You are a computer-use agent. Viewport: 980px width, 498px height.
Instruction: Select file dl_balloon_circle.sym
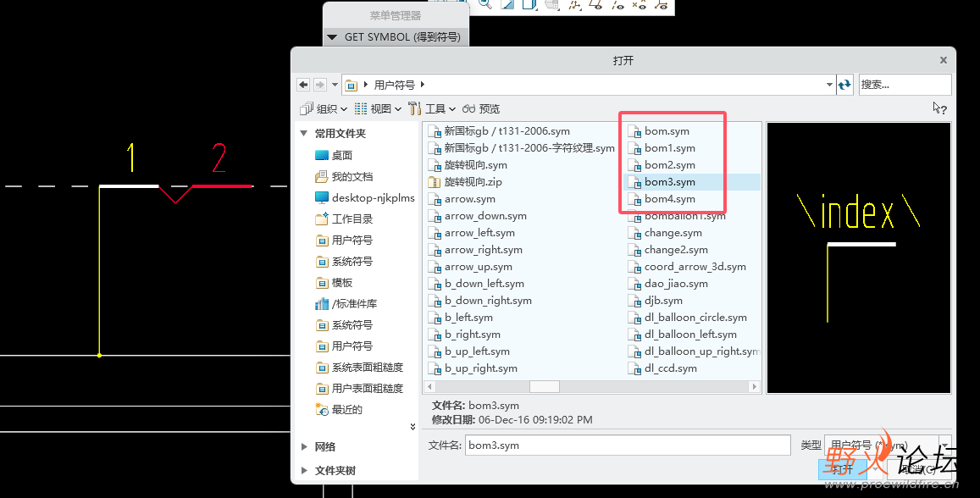[688, 318]
